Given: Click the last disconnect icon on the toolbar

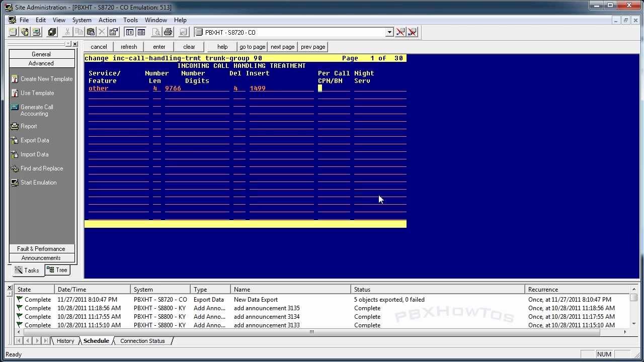Looking at the screenshot, I should (x=413, y=32).
